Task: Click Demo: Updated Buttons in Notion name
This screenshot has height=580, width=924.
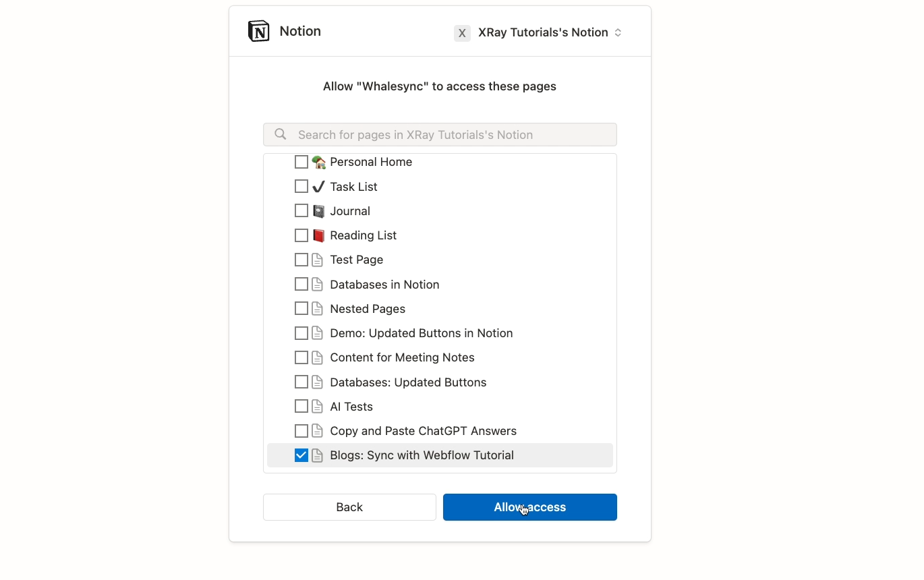Action: tap(422, 333)
